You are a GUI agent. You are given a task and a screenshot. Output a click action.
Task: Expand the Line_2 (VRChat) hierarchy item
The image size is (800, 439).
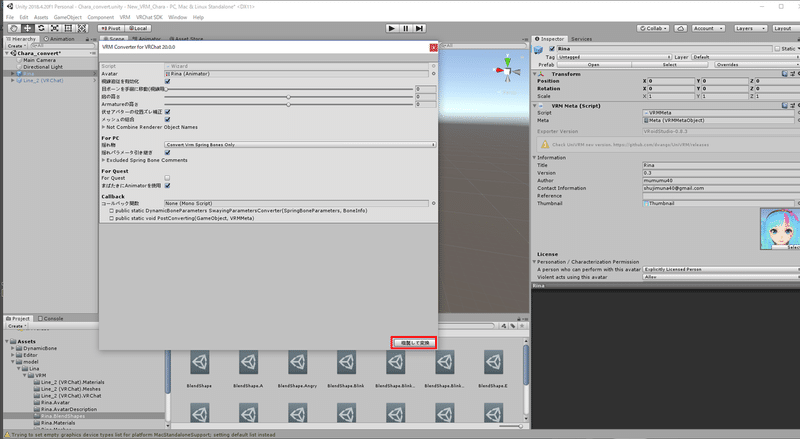pyautogui.click(x=13, y=81)
